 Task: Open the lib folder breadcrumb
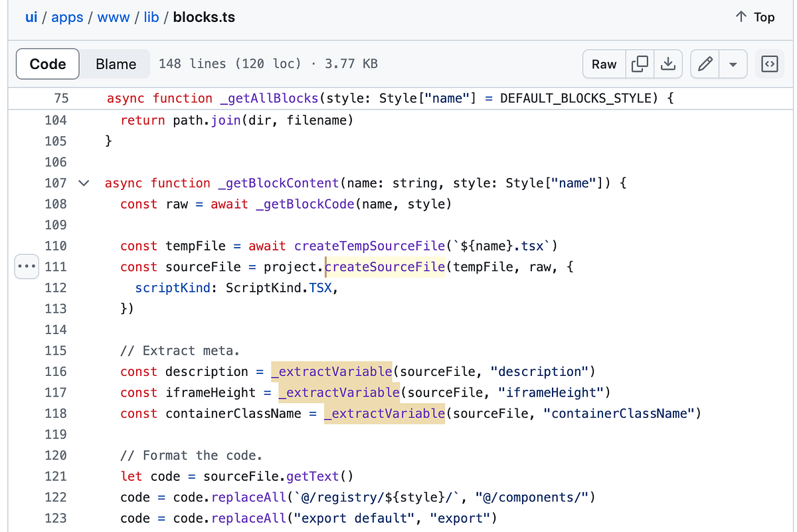(x=151, y=17)
